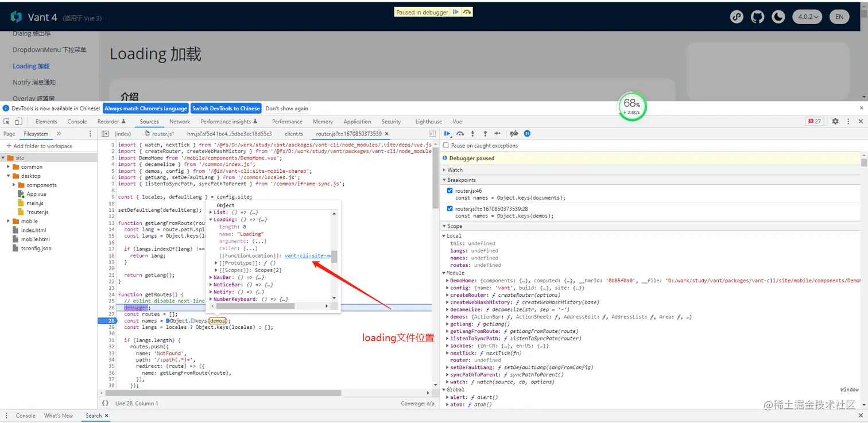Collapse the Module scope
The width and height of the screenshot is (868, 423).
(x=444, y=273)
